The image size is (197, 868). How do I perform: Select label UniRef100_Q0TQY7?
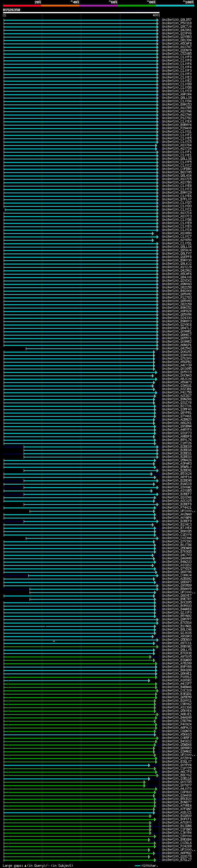tap(177, 785)
